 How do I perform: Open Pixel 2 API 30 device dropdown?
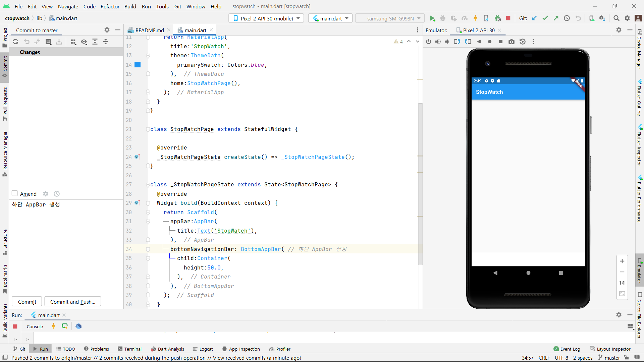pyautogui.click(x=266, y=18)
